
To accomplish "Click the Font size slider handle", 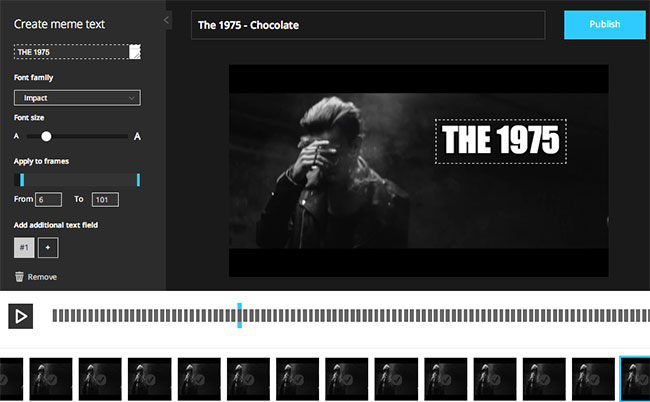I will (x=46, y=136).
